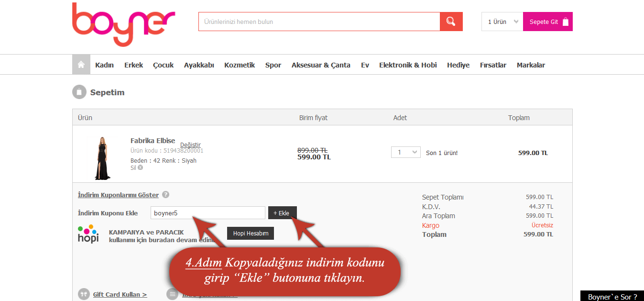This screenshot has width=644, height=301.
Task: Open the Fırsatlar menu
Action: [x=493, y=65]
